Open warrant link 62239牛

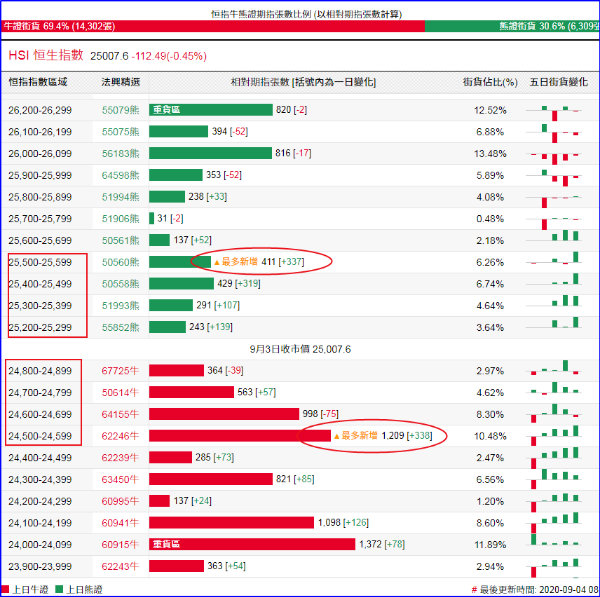120,458
